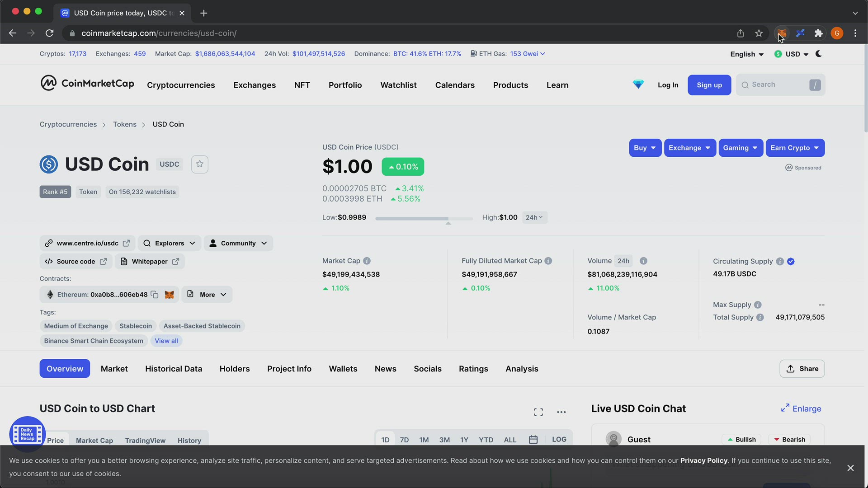Bookmark this page with the star icon
The image size is (868, 488).
click(x=759, y=33)
